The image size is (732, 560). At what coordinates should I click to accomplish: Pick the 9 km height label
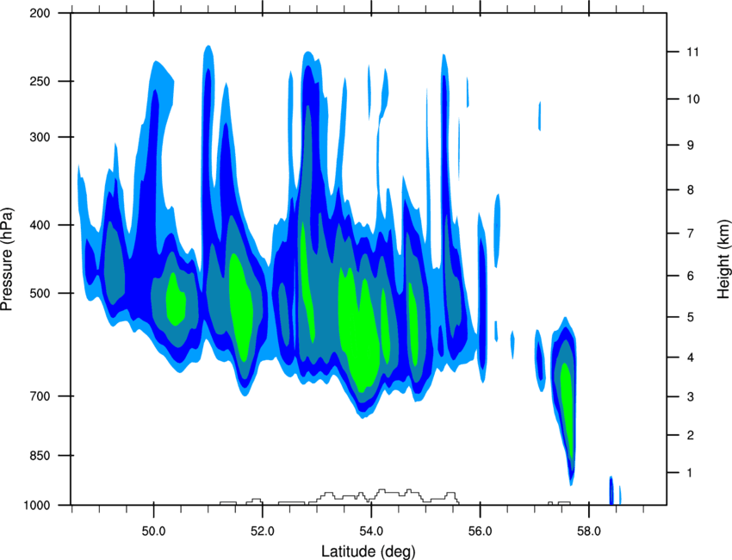[x=691, y=146]
